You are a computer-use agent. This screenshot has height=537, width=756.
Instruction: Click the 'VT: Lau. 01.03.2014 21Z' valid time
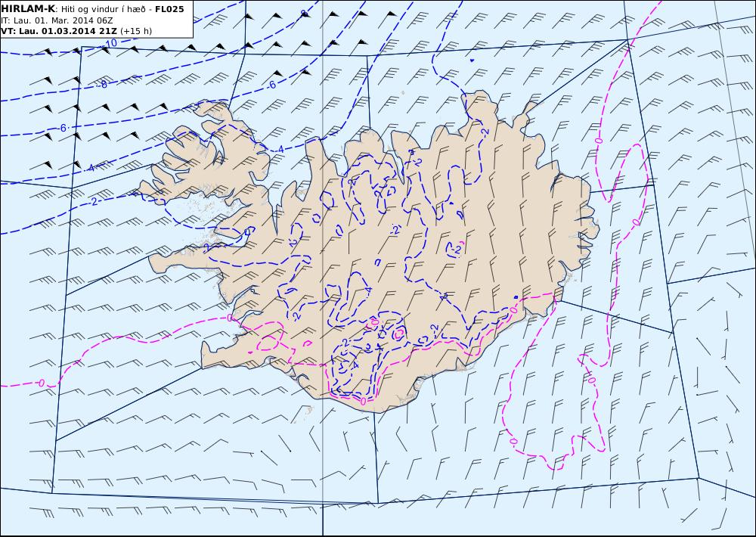click(59, 31)
